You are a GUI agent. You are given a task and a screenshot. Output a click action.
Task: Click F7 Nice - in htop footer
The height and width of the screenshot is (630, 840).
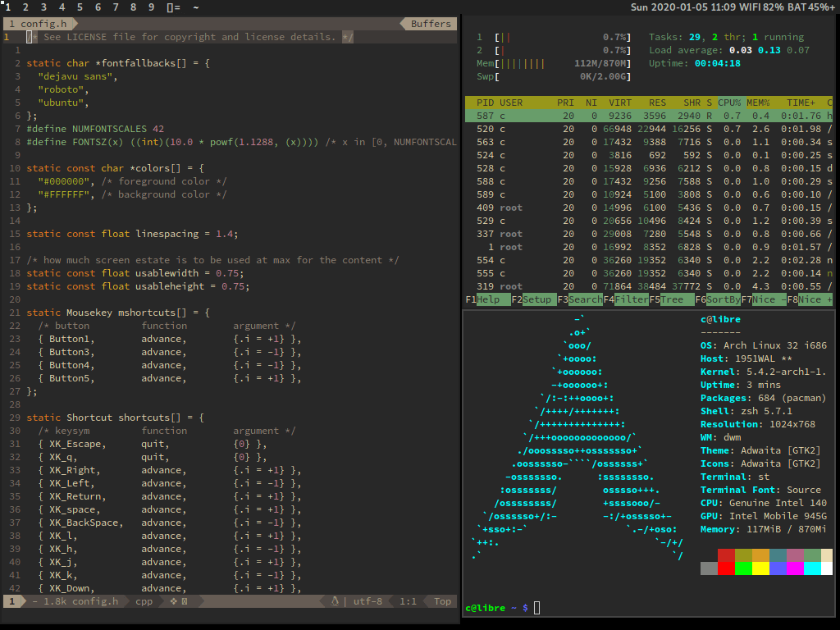[x=764, y=299]
